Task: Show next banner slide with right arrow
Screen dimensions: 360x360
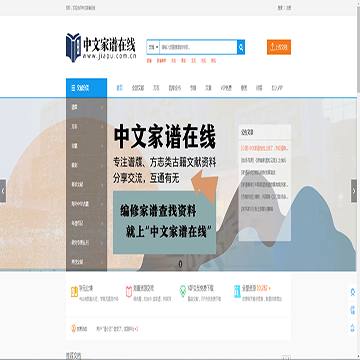Action: click(x=354, y=191)
